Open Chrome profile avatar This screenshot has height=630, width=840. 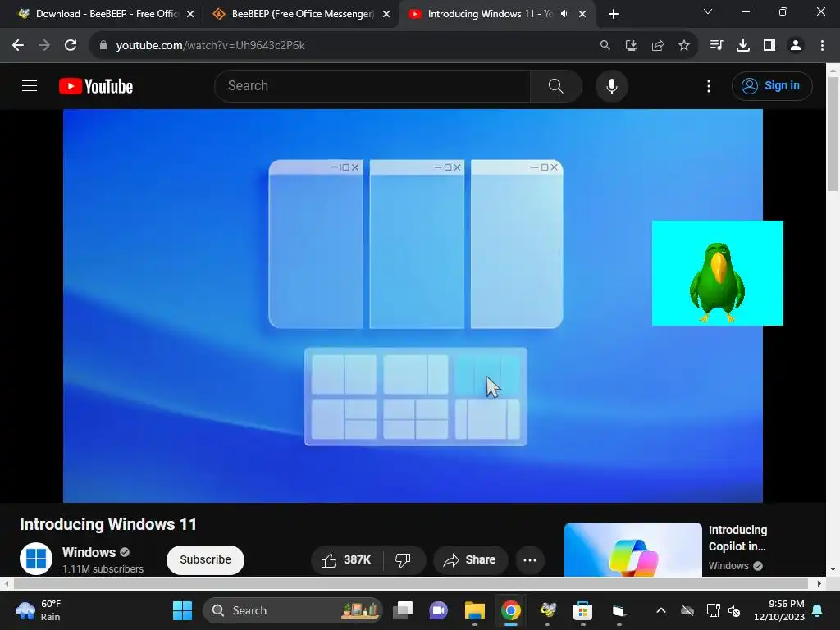796,46
